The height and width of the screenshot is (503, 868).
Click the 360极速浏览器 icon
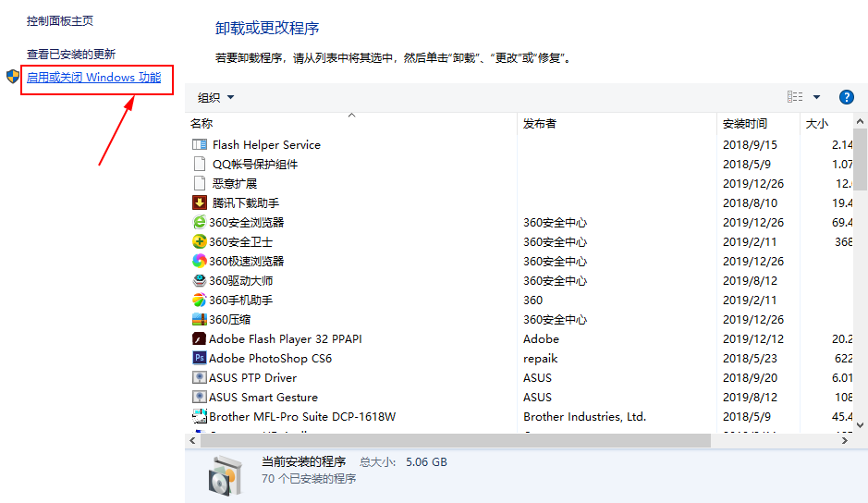200,261
